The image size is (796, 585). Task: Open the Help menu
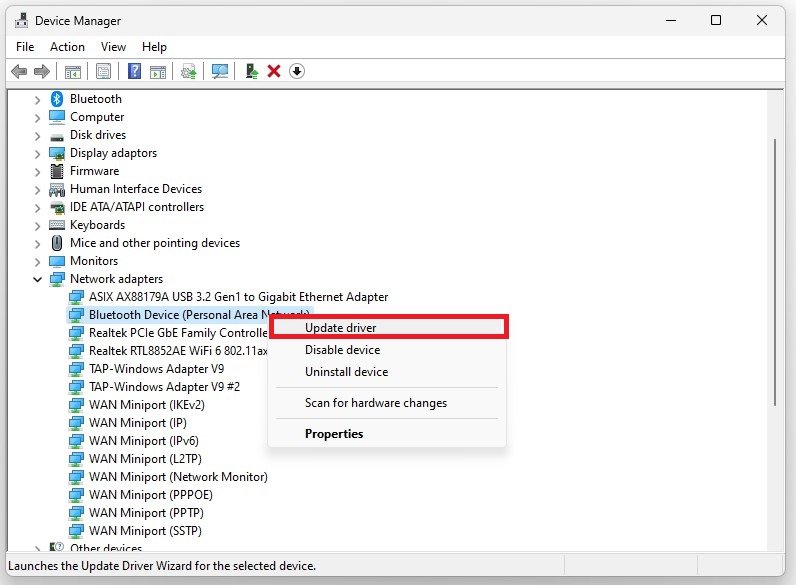[x=154, y=47]
